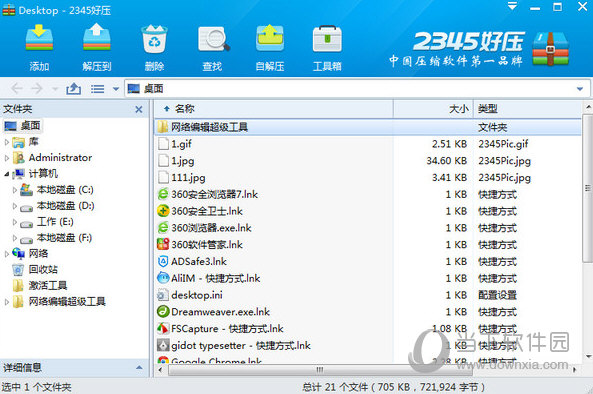Screen dimensions: 593x394
Task: Expand 工作 (E:) drive node
Action: point(15,222)
